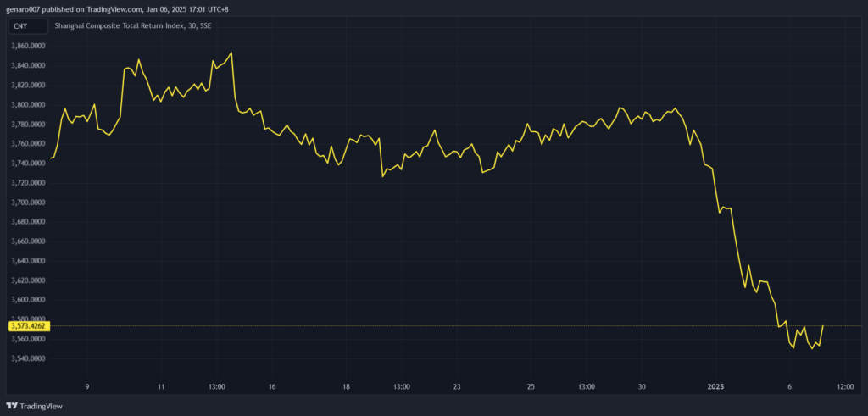Screen dimensions: 868x416
Task: Click the 3,800.0000 price axis label
Action: (31, 104)
